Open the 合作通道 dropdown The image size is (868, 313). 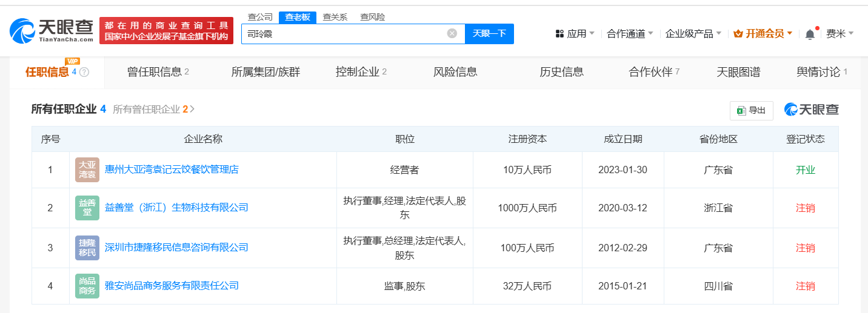click(x=630, y=33)
